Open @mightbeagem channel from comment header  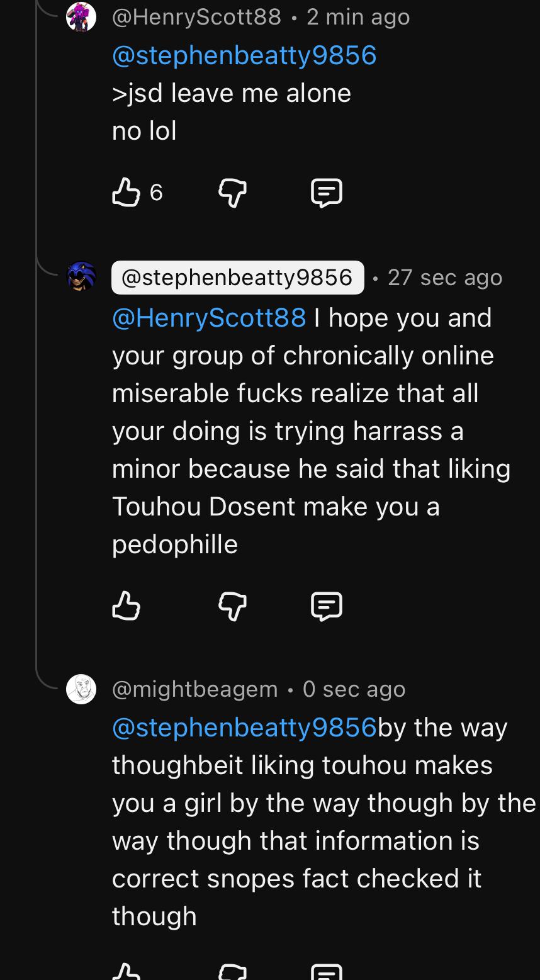click(x=194, y=689)
